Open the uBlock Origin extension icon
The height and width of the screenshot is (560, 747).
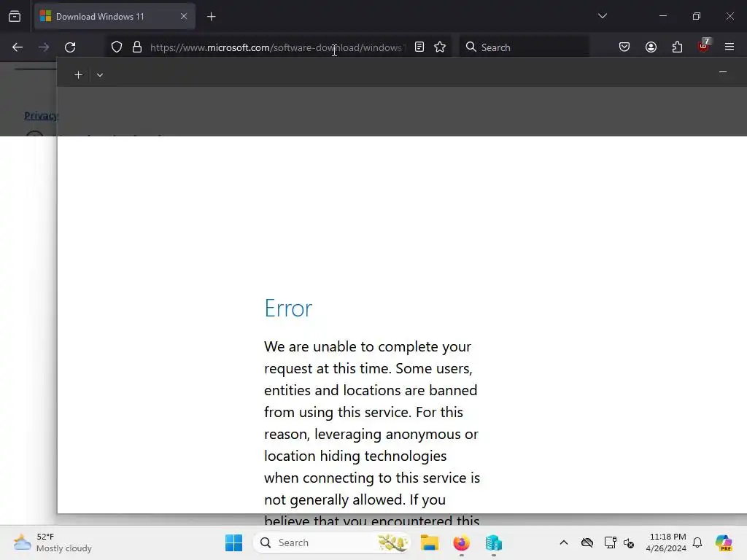coord(704,46)
